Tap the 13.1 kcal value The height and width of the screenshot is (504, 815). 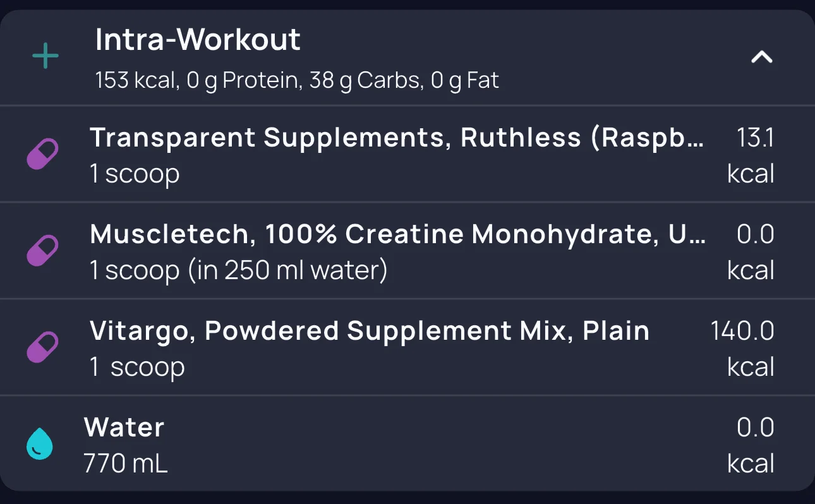point(751,155)
